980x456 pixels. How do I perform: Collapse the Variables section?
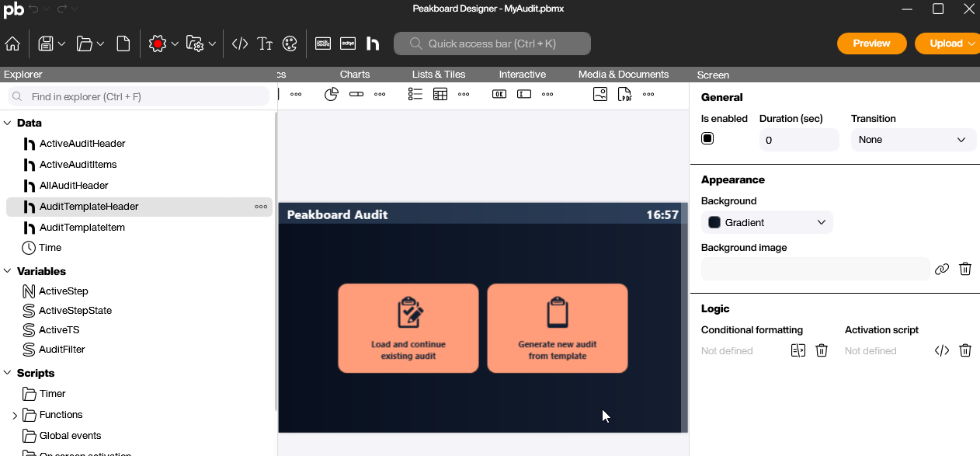pyautogui.click(x=8, y=271)
